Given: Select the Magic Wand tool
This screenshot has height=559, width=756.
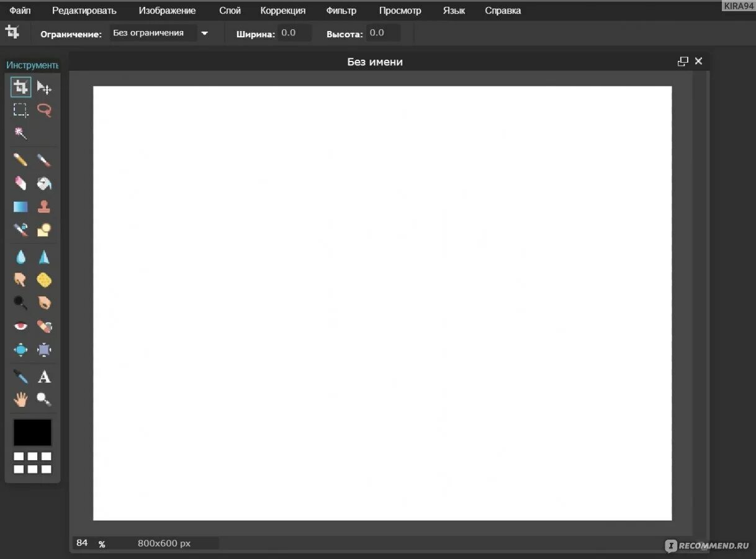Looking at the screenshot, I should point(20,133).
